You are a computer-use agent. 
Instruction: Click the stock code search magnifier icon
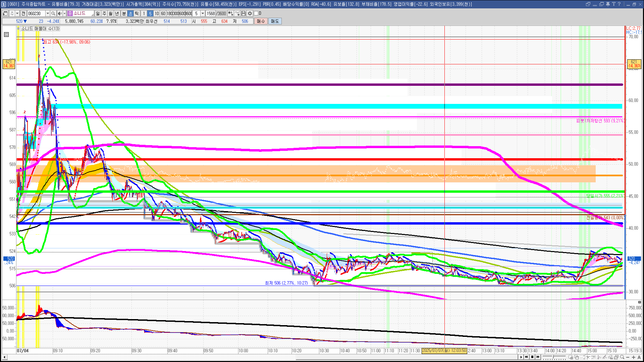click(x=53, y=13)
